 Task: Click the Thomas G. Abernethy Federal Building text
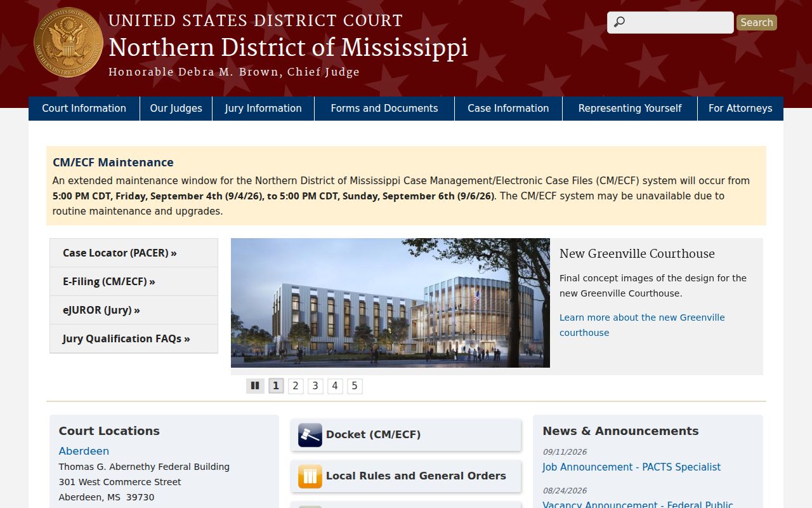(144, 467)
